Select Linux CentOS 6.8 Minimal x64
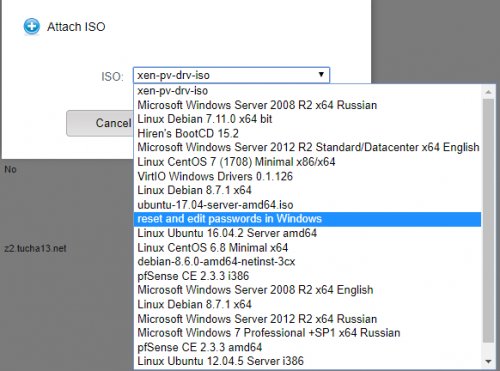The height and width of the screenshot is (371, 500). 307,247
